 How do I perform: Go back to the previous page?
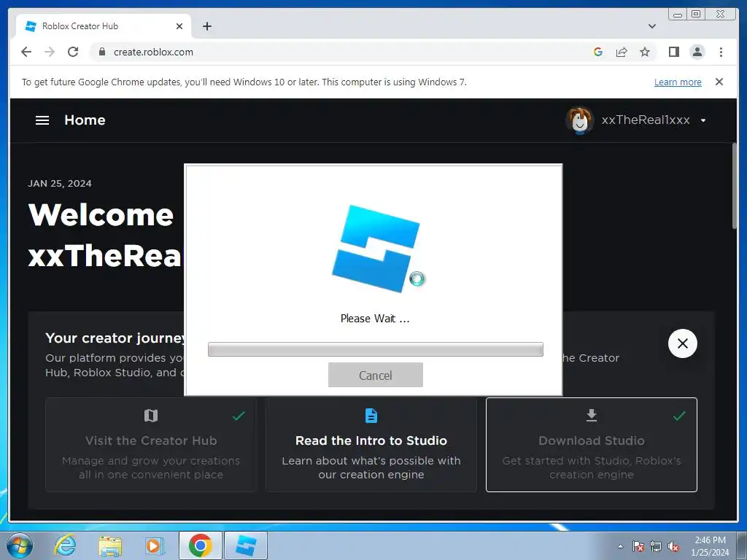point(26,52)
